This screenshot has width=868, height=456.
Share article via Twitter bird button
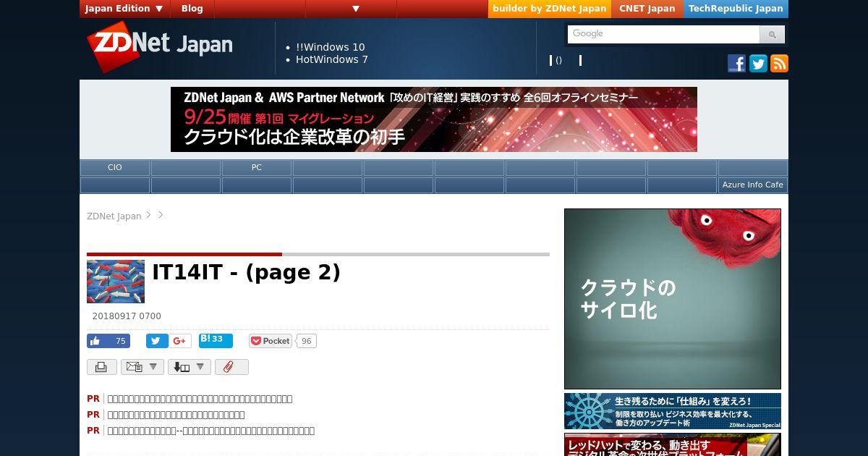[x=157, y=341]
